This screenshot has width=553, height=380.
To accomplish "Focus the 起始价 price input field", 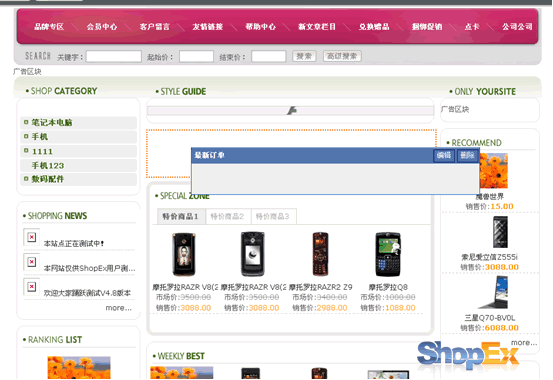I will [x=196, y=56].
